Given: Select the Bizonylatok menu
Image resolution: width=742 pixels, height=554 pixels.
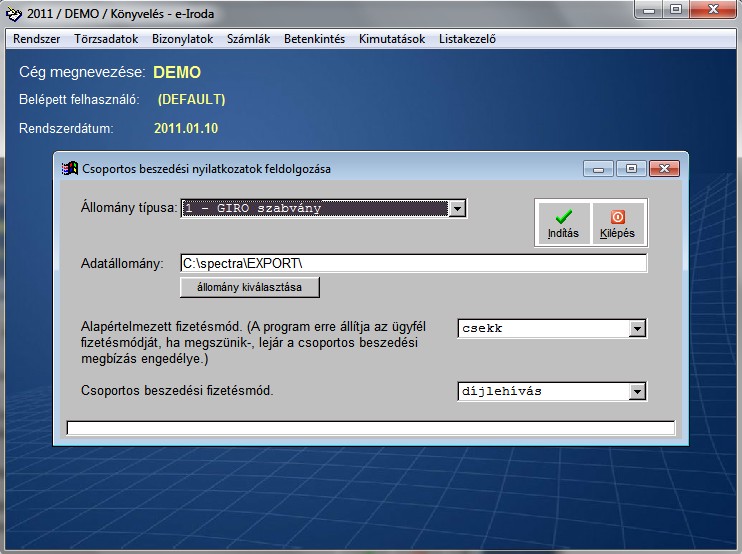Looking at the screenshot, I should pos(183,40).
